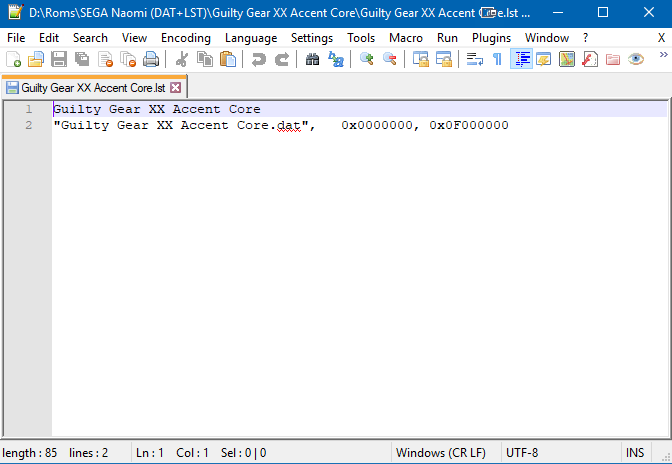Viewport: 672px width, 464px height.
Task: Expand toolbar overflow chevron
Action: tap(663, 54)
